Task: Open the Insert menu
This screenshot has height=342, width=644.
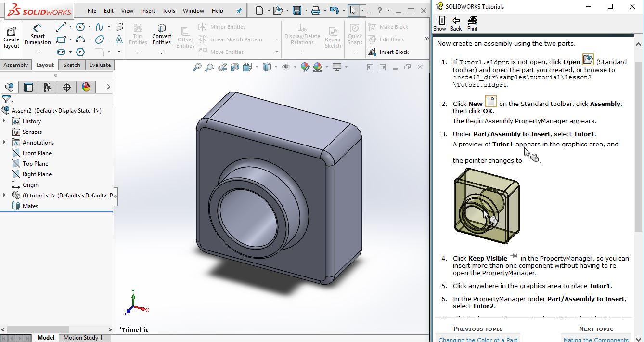Action: tap(148, 11)
